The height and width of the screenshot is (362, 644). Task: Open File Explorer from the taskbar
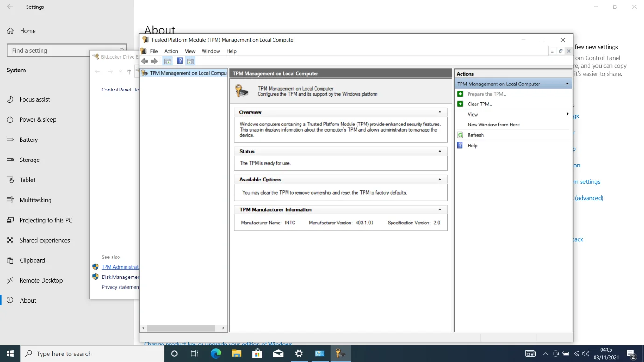coord(237,354)
